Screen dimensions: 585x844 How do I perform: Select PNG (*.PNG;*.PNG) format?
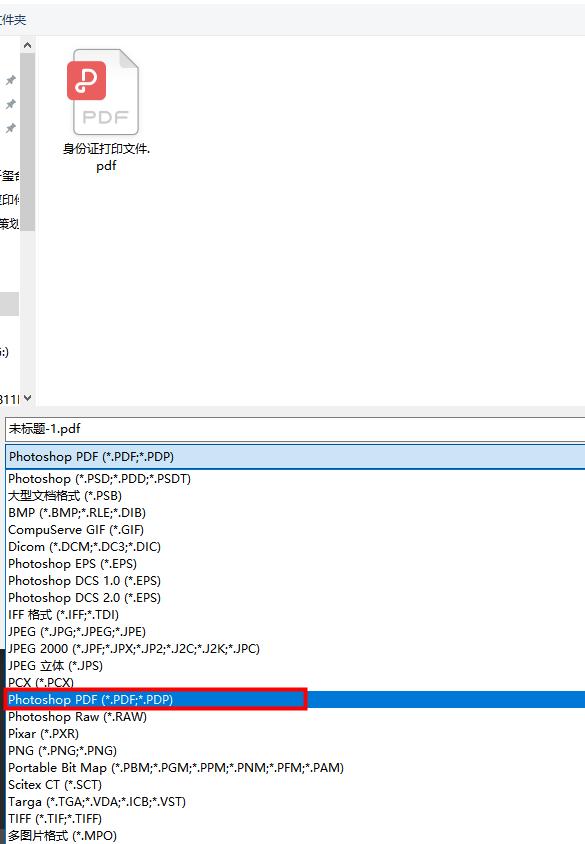click(62, 750)
